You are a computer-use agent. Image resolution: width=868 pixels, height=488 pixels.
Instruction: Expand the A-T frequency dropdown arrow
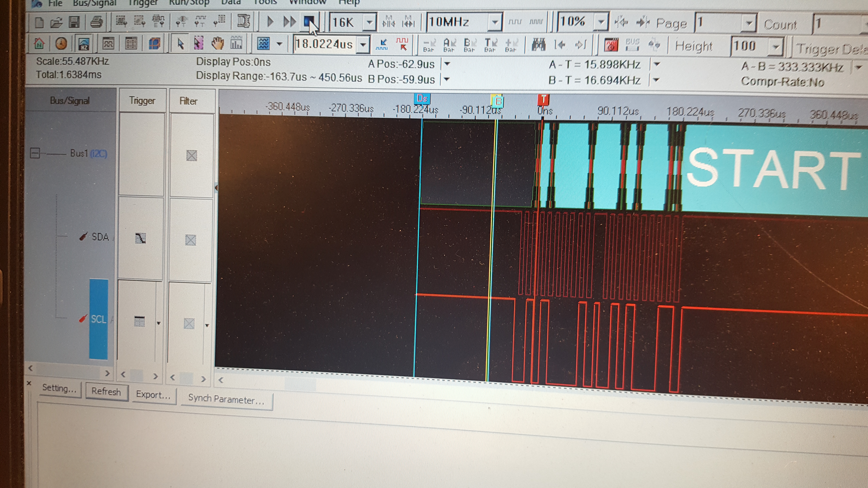(x=656, y=64)
